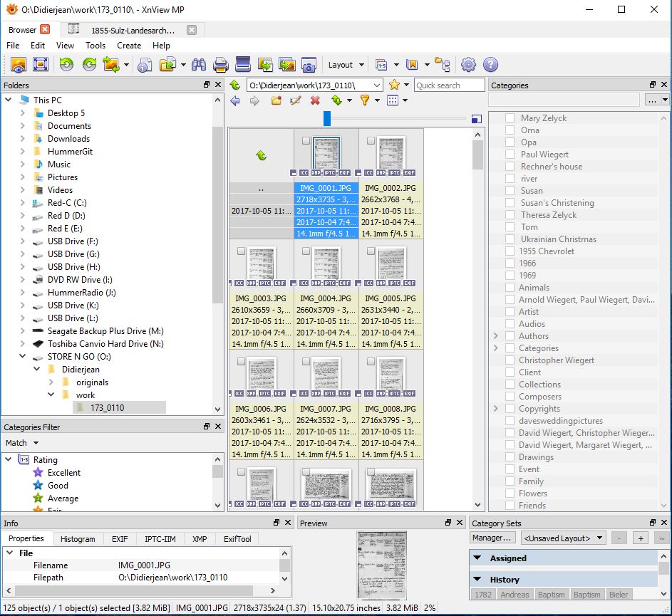Click the filter funnel icon

365,100
